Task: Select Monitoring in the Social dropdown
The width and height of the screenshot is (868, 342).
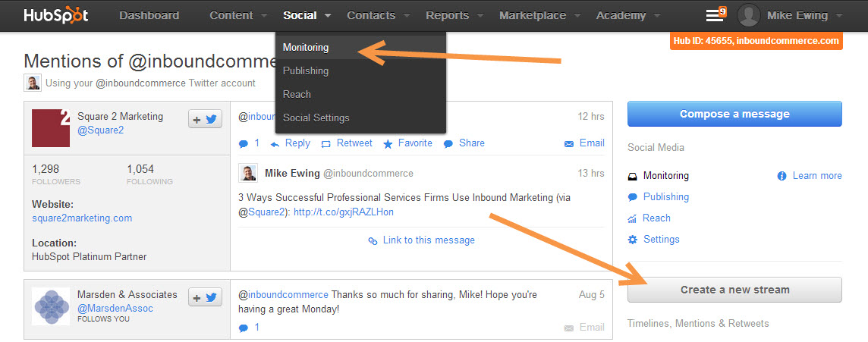Action: pos(360,48)
